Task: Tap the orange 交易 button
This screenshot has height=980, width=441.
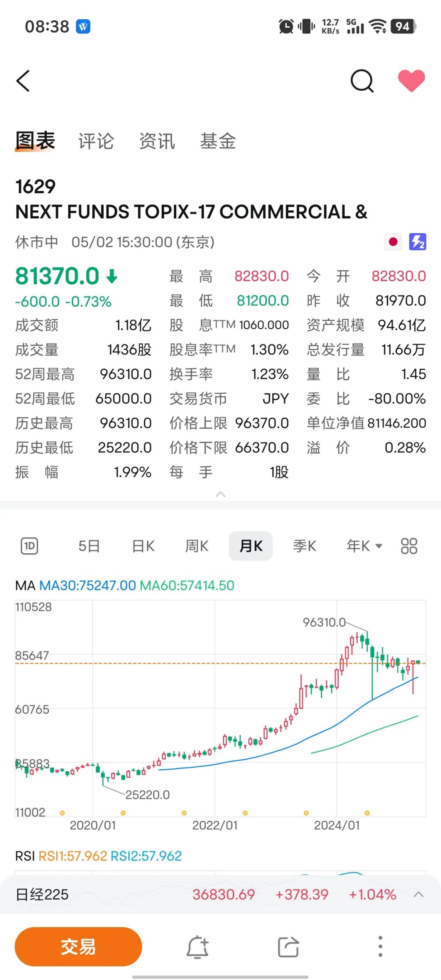Action: pos(78,947)
